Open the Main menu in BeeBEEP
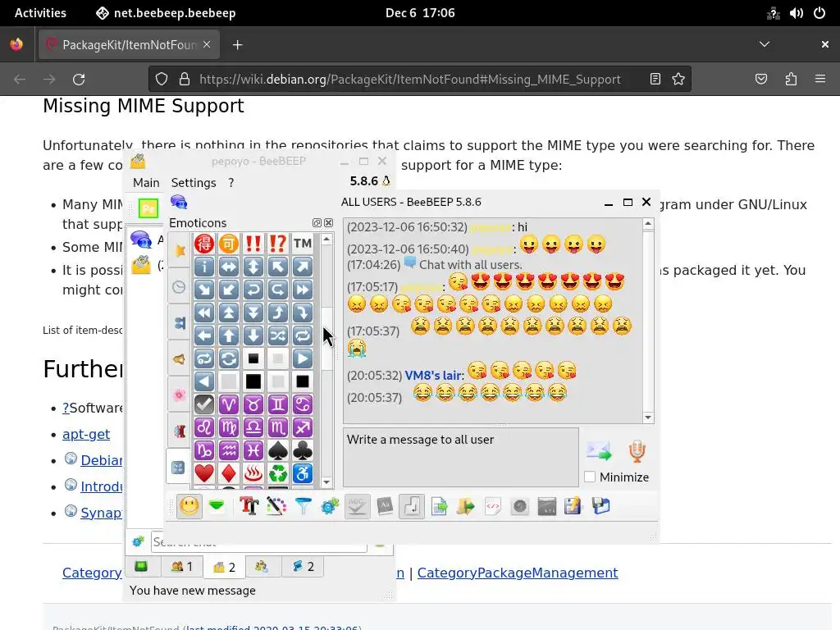The height and width of the screenshot is (630, 840). (x=146, y=183)
